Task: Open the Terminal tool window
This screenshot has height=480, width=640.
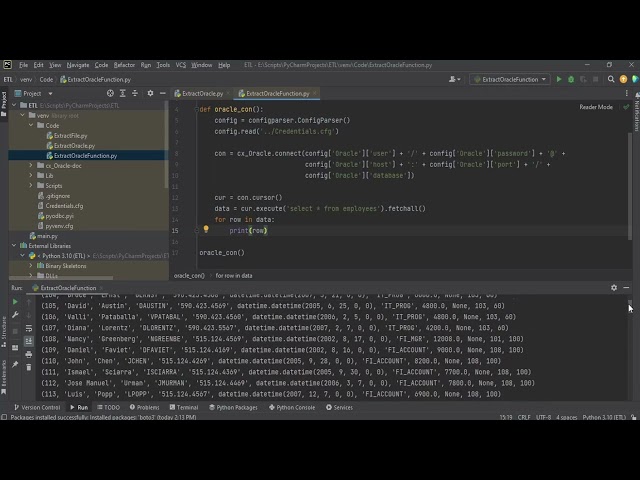Action: [x=184, y=407]
